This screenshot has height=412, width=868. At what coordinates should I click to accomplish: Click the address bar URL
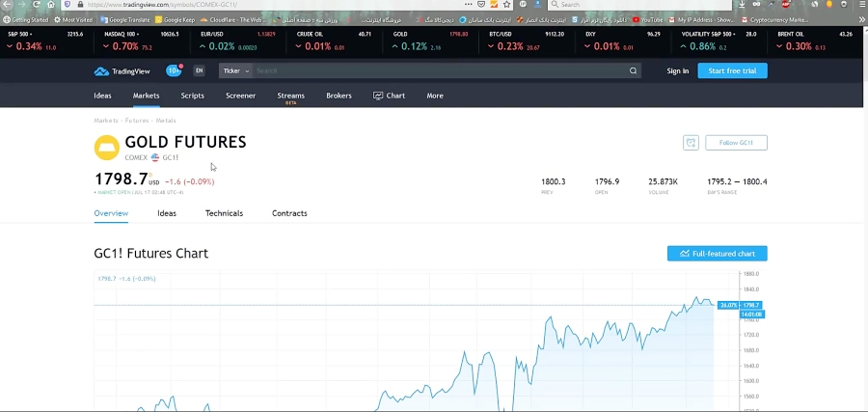pyautogui.click(x=162, y=5)
